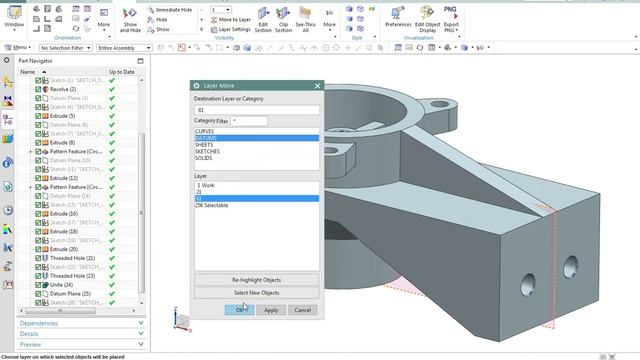
Task: Confirm Layer Move with OK
Action: [239, 310]
